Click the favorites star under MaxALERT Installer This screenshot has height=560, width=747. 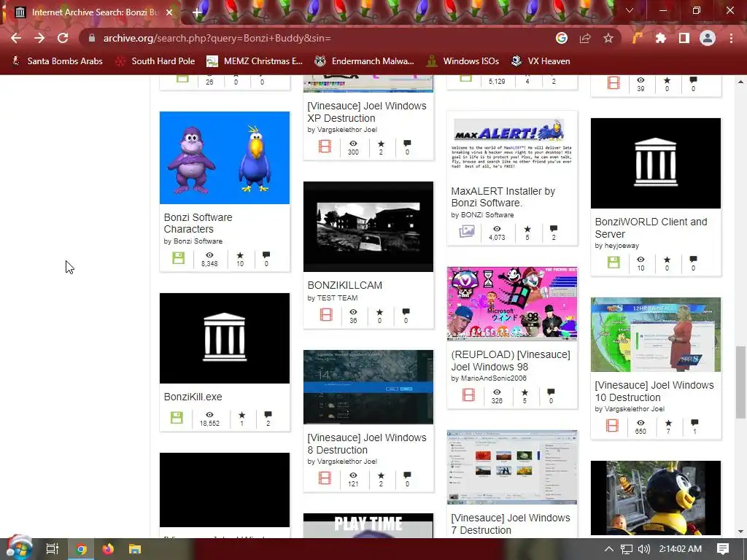(x=527, y=229)
